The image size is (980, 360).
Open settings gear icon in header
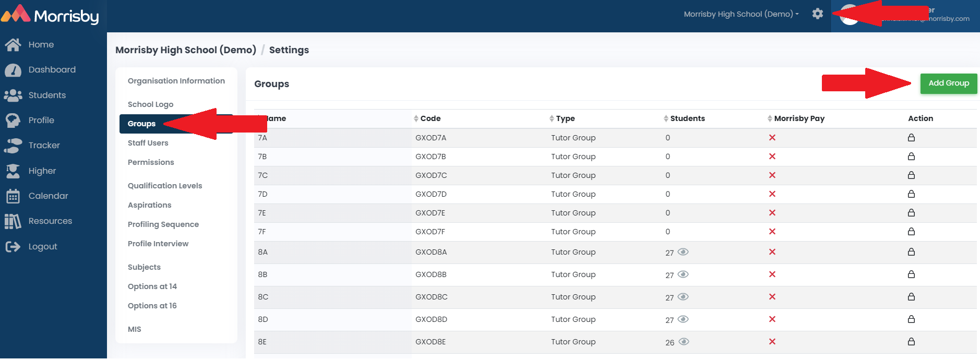point(818,14)
